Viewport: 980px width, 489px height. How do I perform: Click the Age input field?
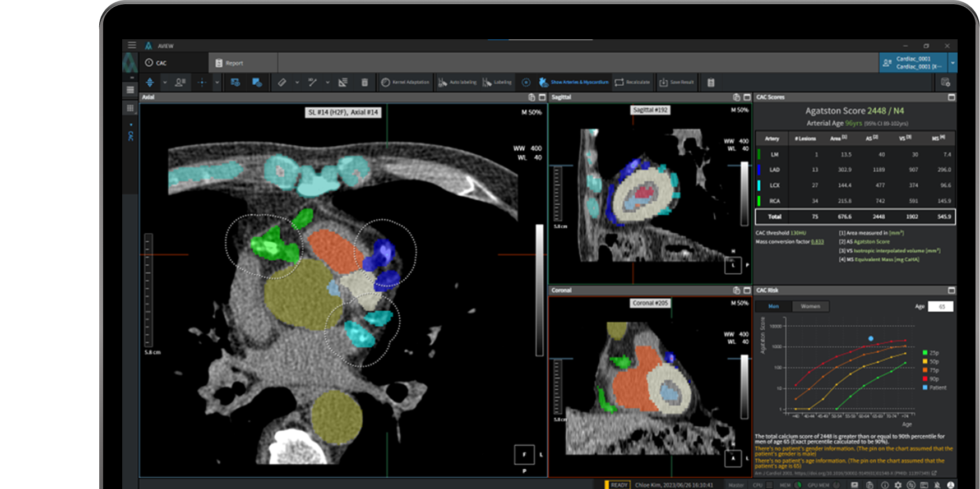coord(941,306)
